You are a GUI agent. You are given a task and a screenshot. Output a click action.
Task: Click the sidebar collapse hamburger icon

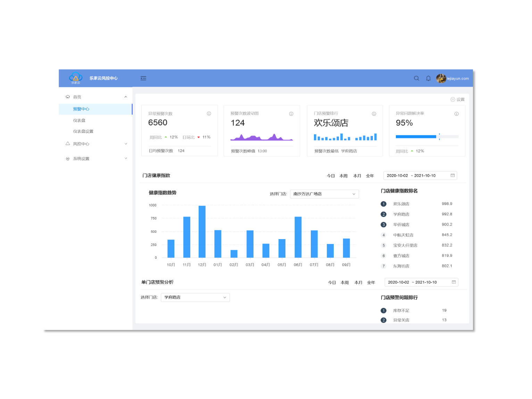pos(143,78)
